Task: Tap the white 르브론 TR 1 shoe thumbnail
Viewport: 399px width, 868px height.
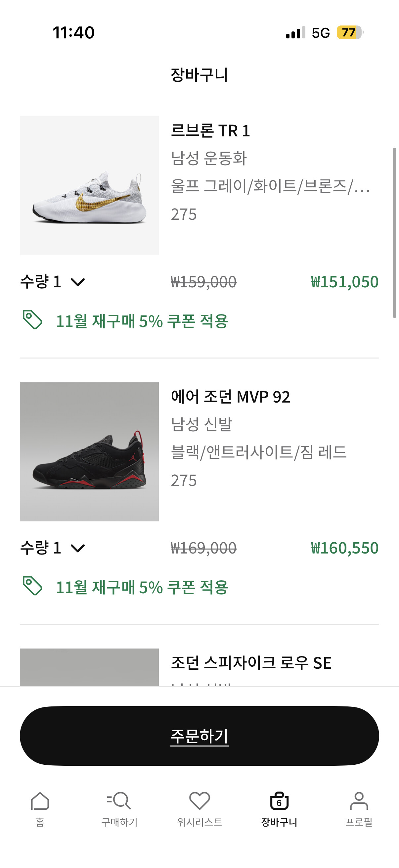Action: point(89,186)
